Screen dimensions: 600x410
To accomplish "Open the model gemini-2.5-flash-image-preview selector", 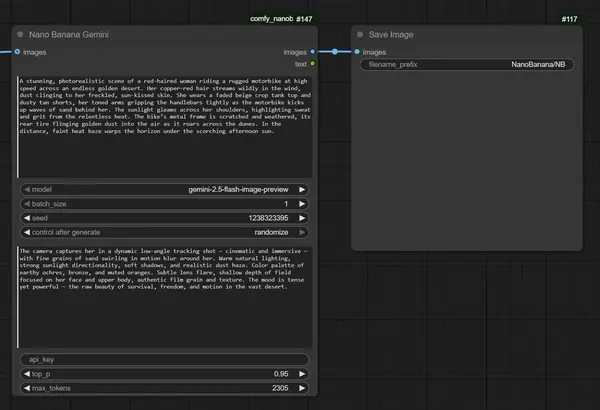I will click(165, 189).
